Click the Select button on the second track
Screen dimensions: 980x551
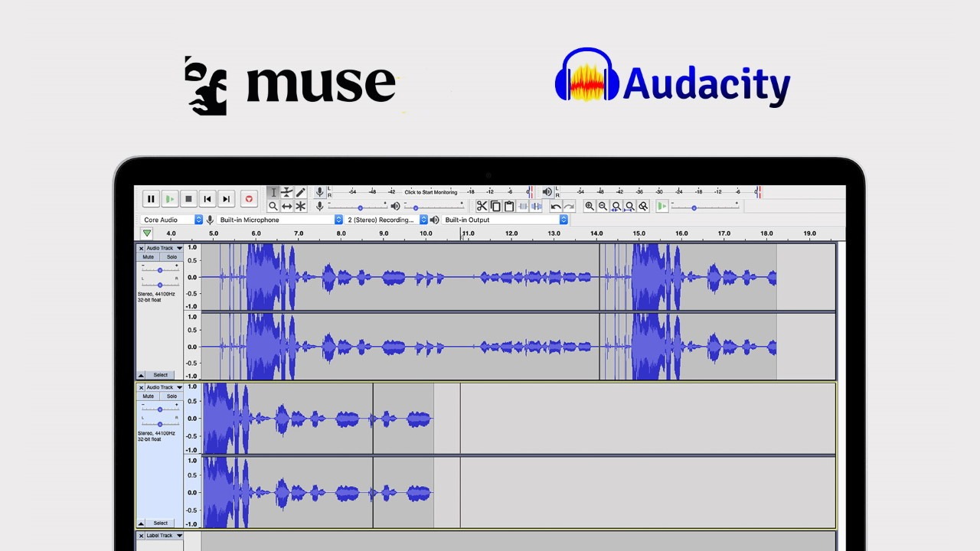(160, 522)
